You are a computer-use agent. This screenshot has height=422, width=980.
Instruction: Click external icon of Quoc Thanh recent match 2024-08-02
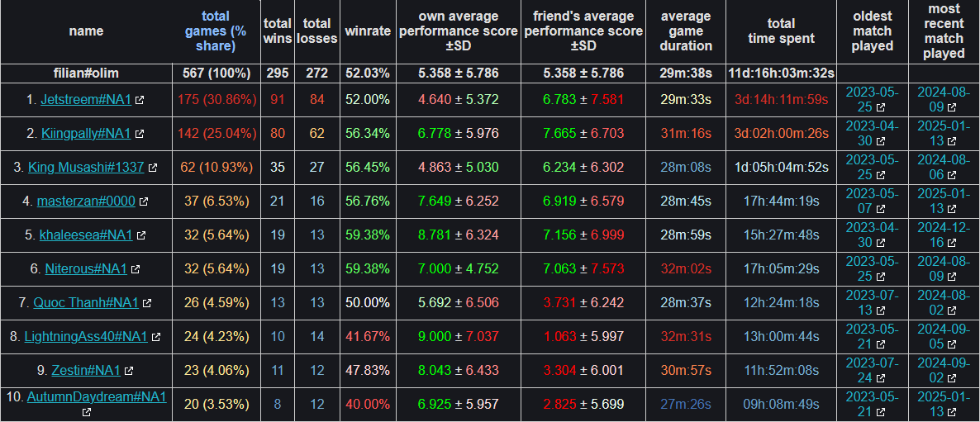[x=951, y=311]
